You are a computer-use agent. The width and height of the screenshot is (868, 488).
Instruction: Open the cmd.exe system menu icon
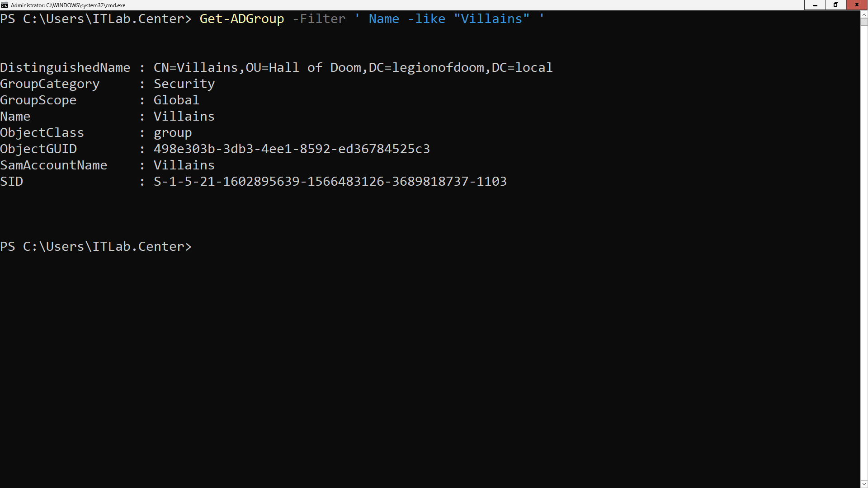[x=5, y=5]
